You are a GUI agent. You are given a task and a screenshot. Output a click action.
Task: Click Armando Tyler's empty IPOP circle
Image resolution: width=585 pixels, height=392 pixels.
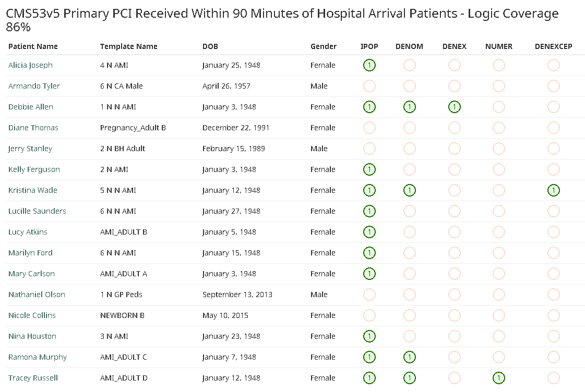[x=369, y=86]
